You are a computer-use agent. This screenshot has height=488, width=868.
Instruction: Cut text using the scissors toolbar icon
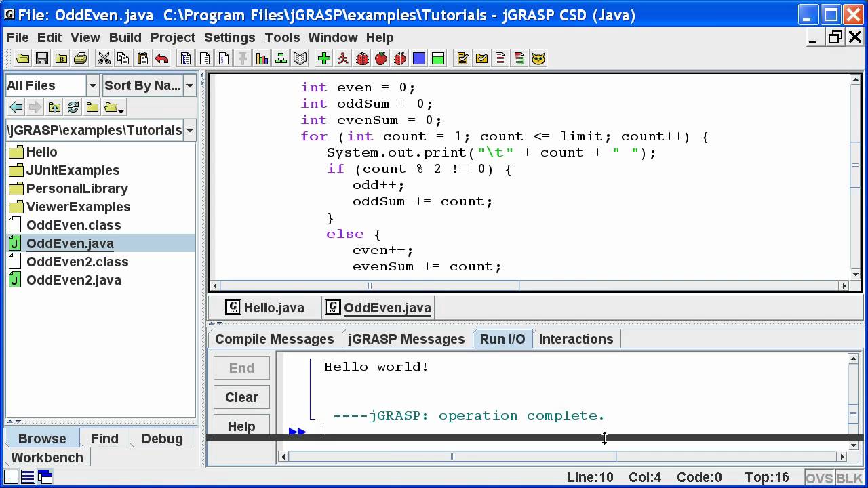[x=103, y=58]
